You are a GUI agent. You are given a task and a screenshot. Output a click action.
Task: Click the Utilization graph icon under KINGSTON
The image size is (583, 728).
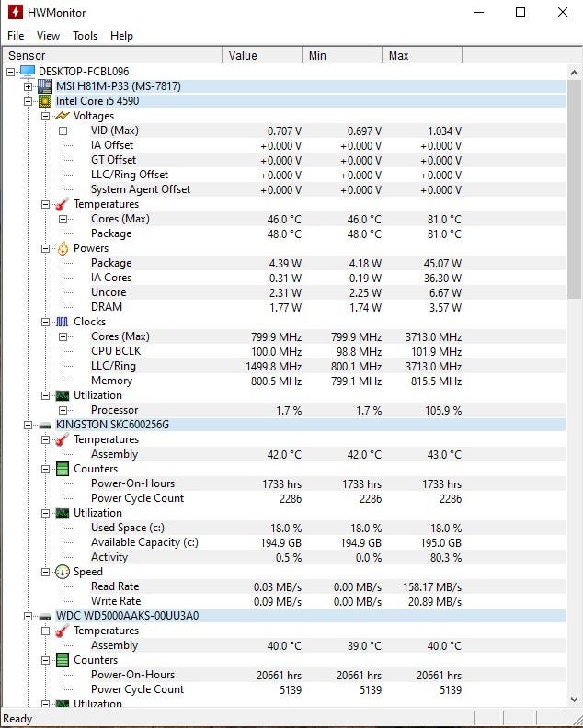pos(63,513)
